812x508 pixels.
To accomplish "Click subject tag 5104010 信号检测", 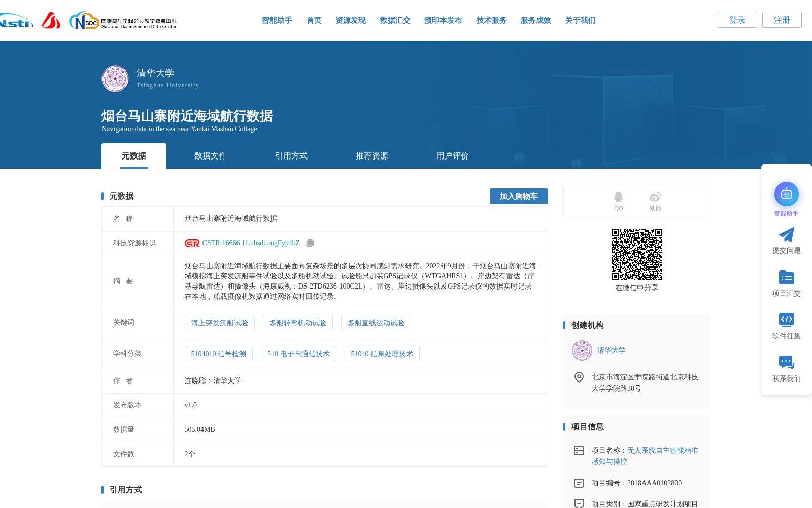I will point(218,354).
